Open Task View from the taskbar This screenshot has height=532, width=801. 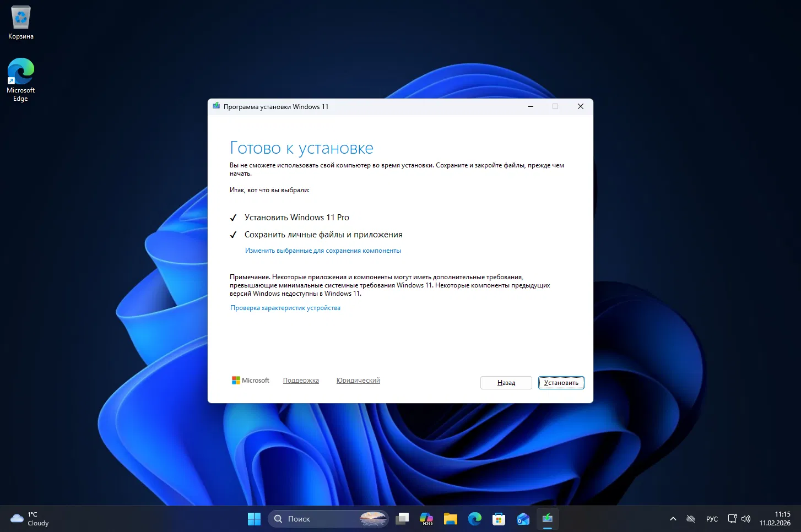pyautogui.click(x=403, y=519)
